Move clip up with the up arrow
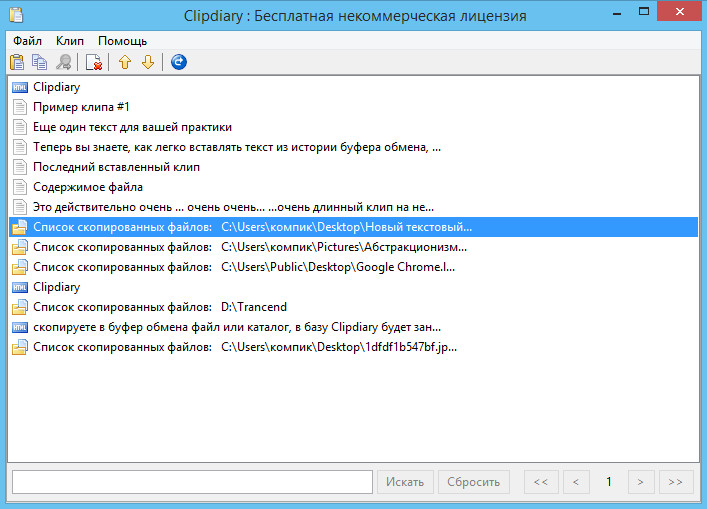 pos(125,62)
